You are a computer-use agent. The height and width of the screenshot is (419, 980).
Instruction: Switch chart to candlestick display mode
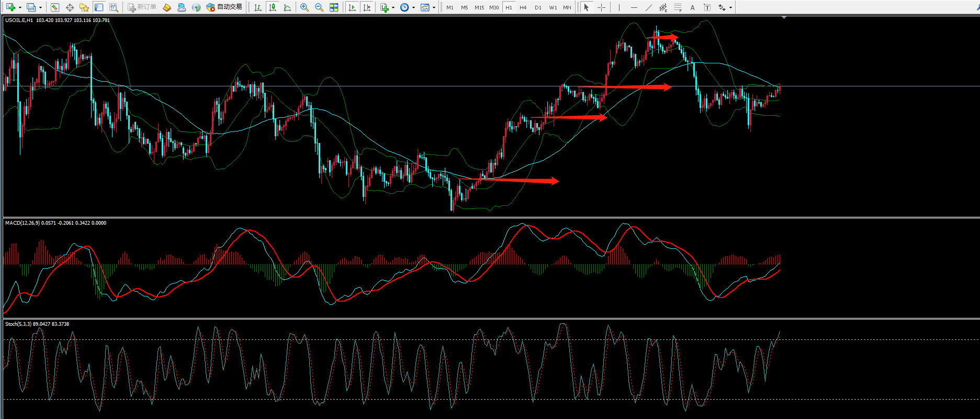pos(272,7)
